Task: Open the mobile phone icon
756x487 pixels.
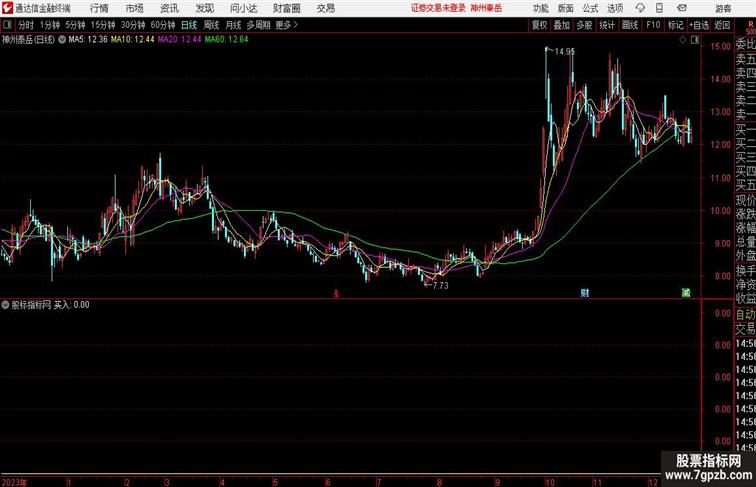Action: click(659, 8)
